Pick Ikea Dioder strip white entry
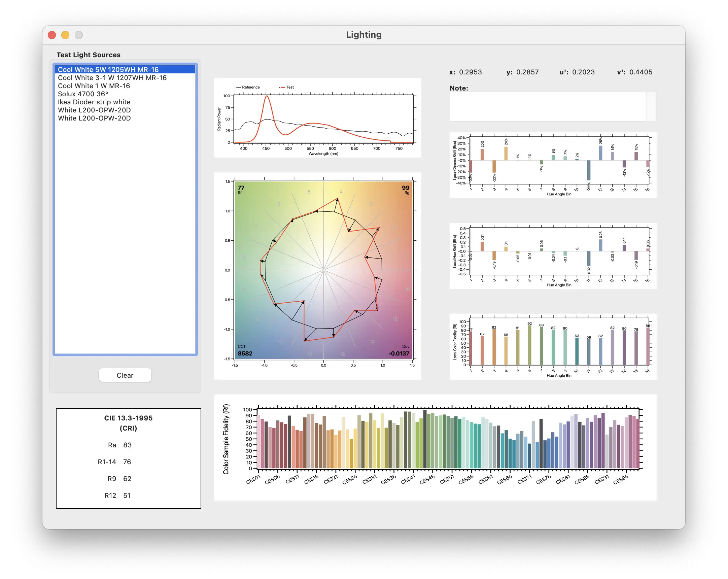This screenshot has height=579, width=728. tap(94, 102)
